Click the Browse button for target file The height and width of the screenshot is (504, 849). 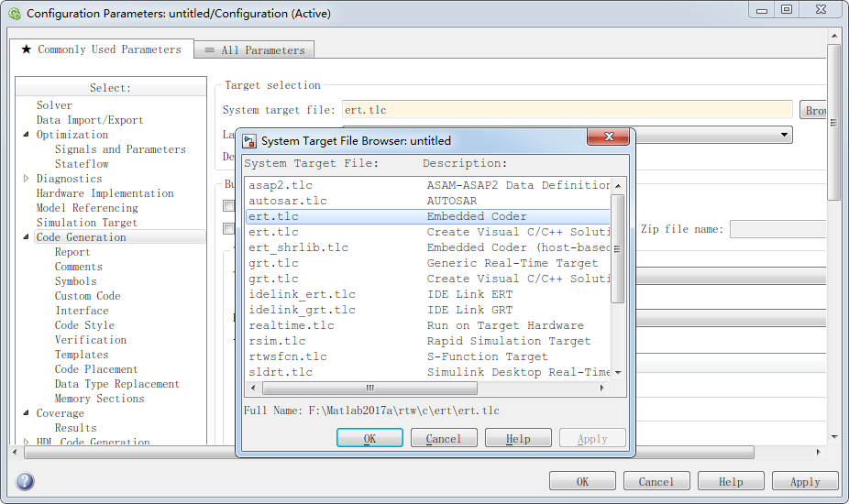[x=813, y=110]
